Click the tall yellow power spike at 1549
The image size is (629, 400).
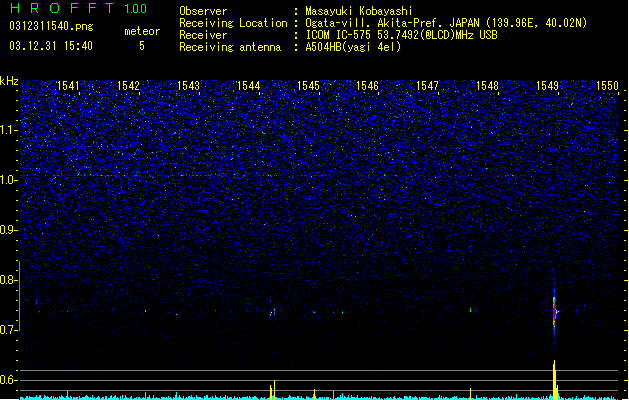click(x=555, y=379)
